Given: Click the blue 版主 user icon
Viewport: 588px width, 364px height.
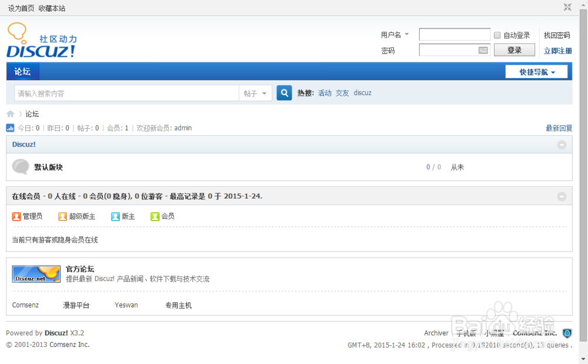Looking at the screenshot, I should click(115, 216).
